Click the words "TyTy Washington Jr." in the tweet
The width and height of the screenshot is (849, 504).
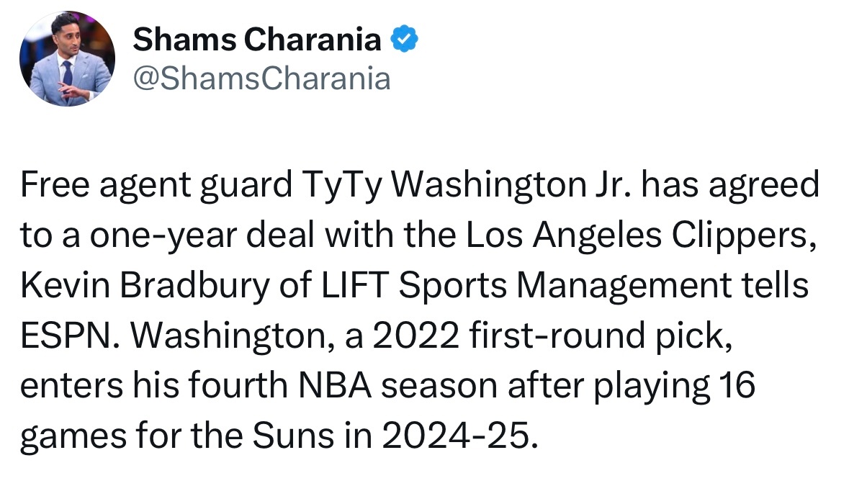(467, 185)
